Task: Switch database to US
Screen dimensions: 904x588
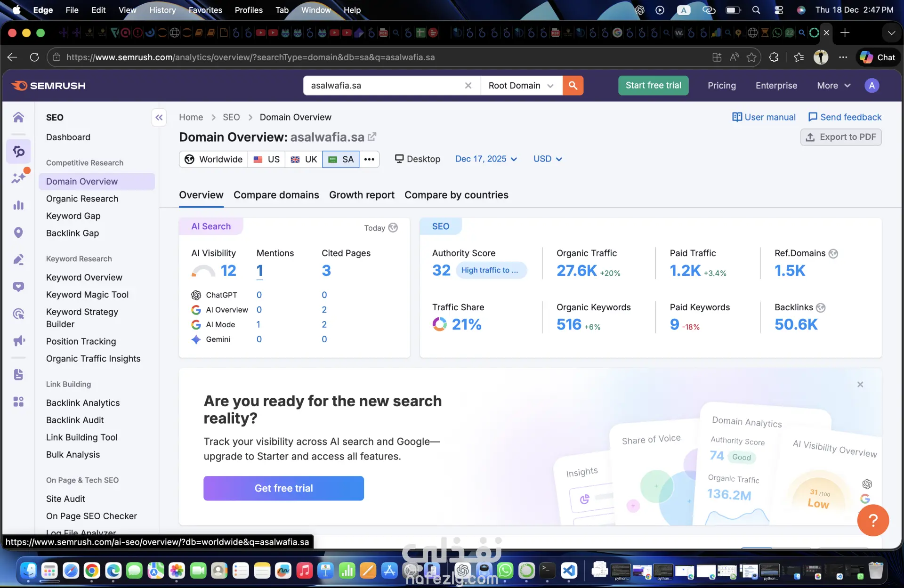Action: point(266,159)
